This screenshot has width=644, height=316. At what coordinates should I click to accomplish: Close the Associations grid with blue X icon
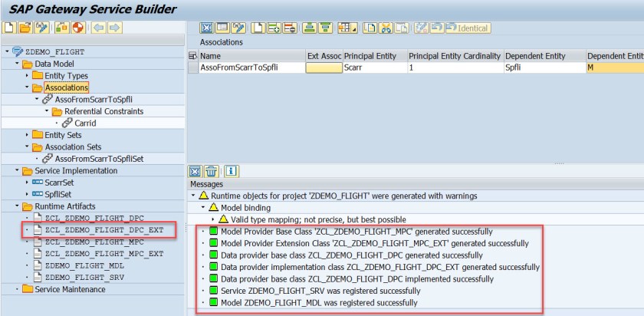[x=207, y=28]
